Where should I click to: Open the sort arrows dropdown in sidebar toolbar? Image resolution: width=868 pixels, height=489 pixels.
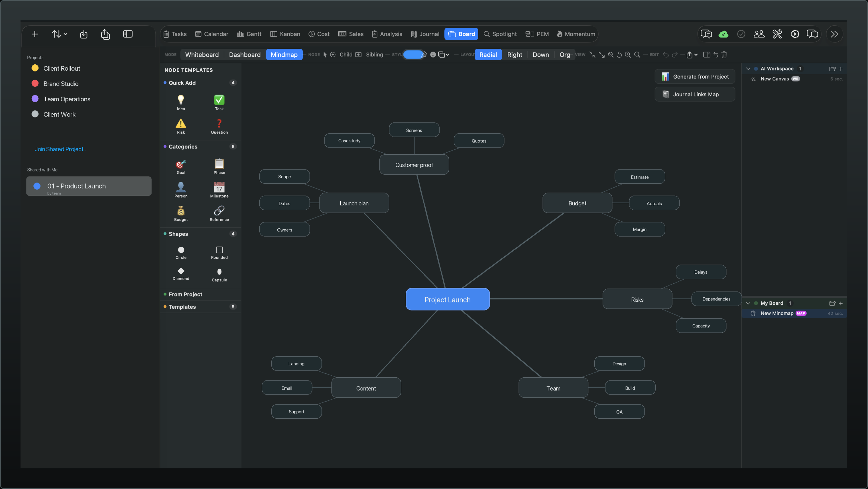pos(60,34)
